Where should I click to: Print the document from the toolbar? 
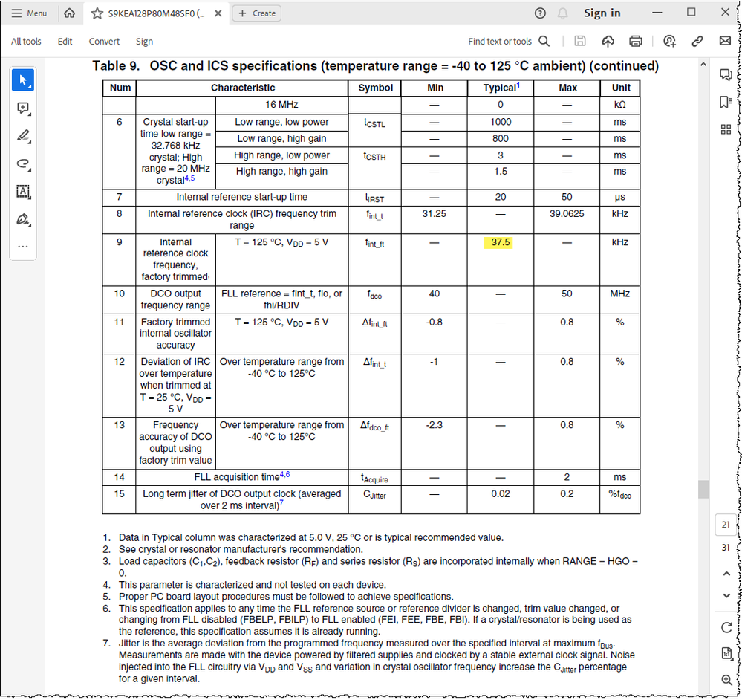click(x=636, y=41)
